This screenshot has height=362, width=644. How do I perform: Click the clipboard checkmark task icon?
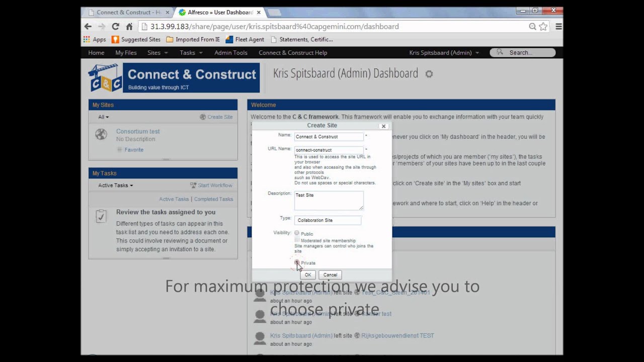(101, 216)
